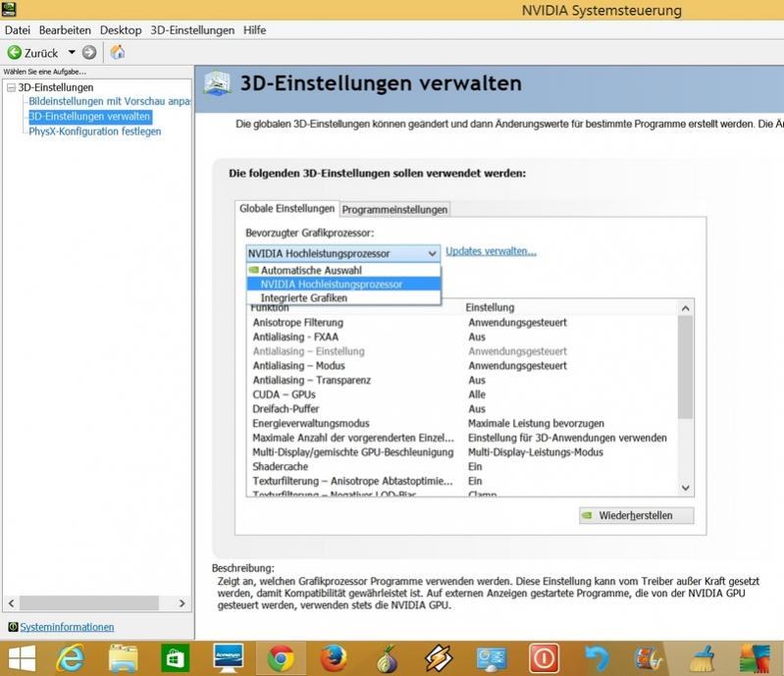Select CUDA – GPUs row

pos(462,395)
